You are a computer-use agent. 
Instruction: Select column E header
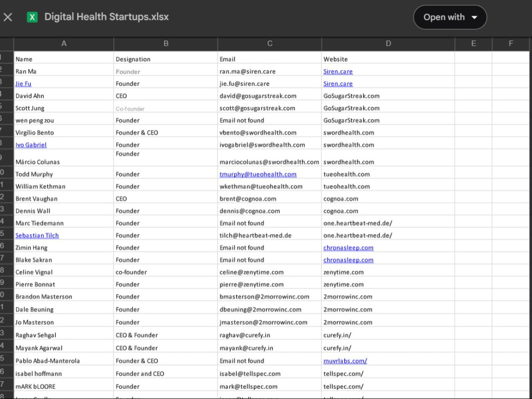(x=473, y=44)
